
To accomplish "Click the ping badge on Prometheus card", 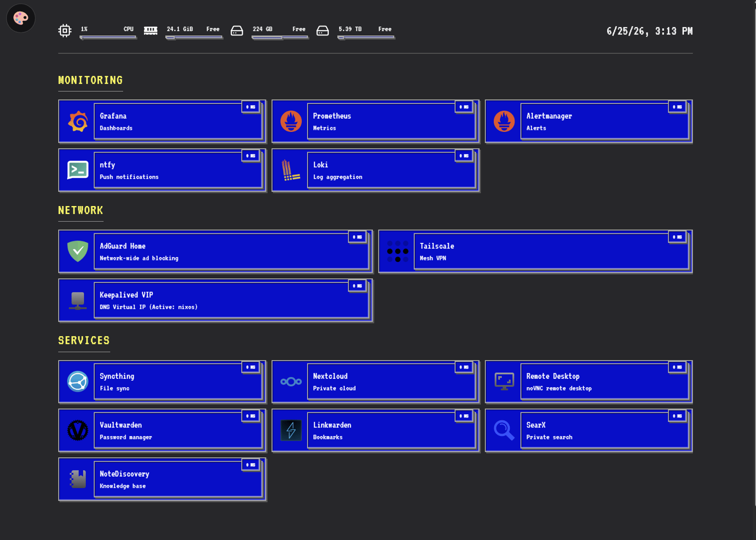I will (x=464, y=107).
